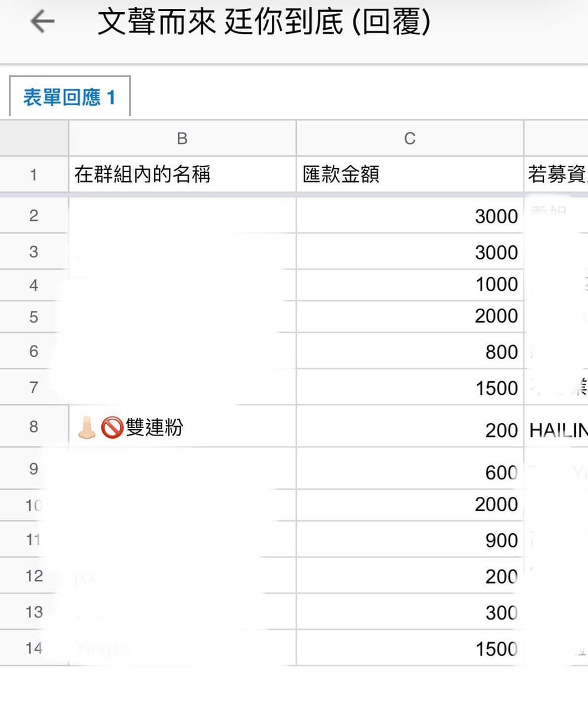This screenshot has height=709, width=588.
Task: Select the 2000 amount in row 5
Action: [410, 317]
